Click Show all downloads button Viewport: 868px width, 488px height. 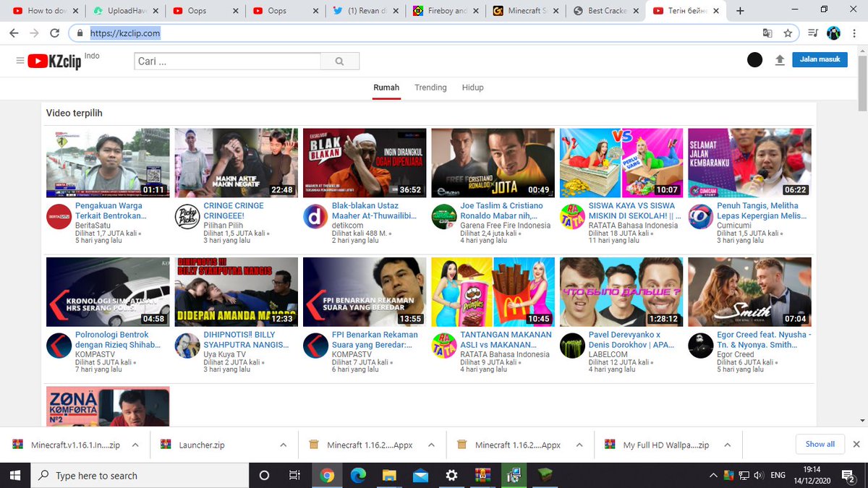[820, 444]
